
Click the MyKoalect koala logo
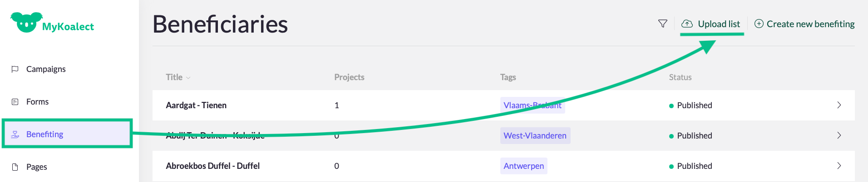[26, 22]
